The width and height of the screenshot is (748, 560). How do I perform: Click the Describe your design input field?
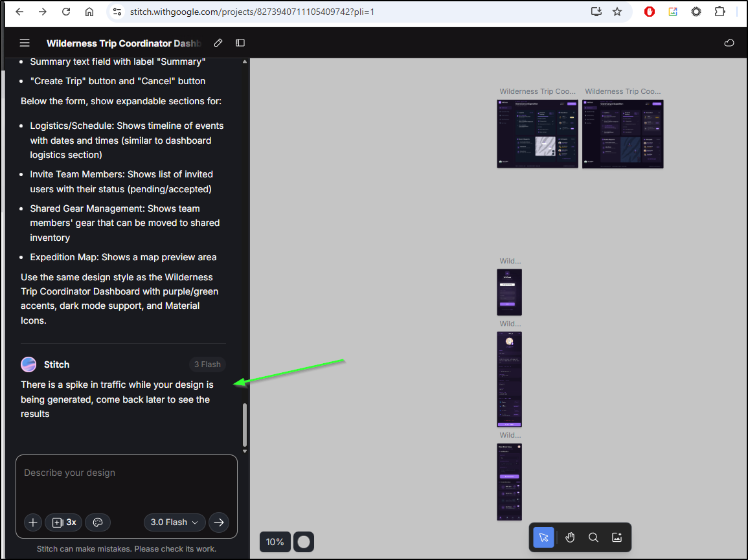(126, 482)
